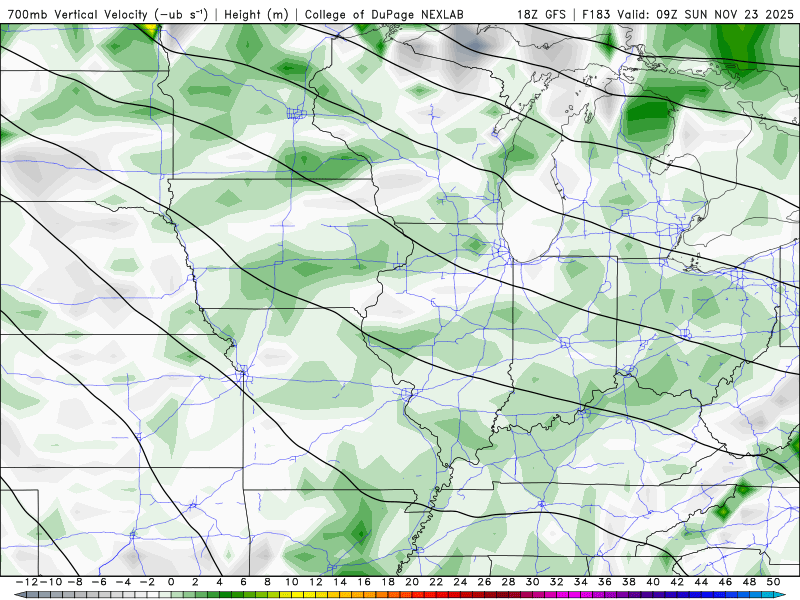Click the '18Z GFS' model run label
This screenshot has width=800, height=600.
(541, 15)
